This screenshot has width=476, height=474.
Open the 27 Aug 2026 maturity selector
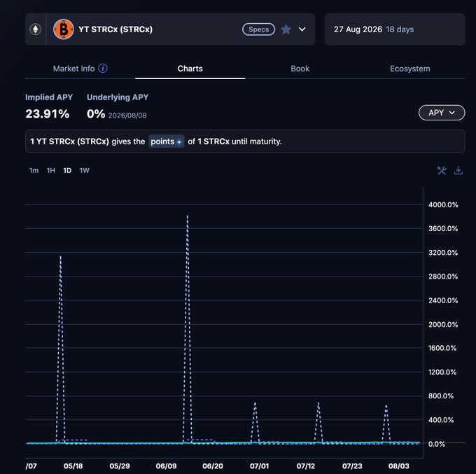(x=395, y=29)
